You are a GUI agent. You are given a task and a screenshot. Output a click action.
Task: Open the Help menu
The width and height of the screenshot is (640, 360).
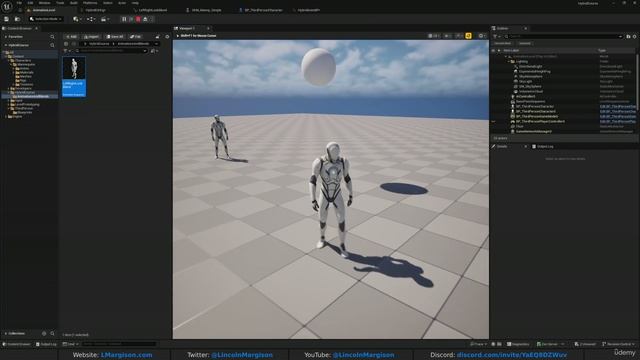[x=135, y=3]
